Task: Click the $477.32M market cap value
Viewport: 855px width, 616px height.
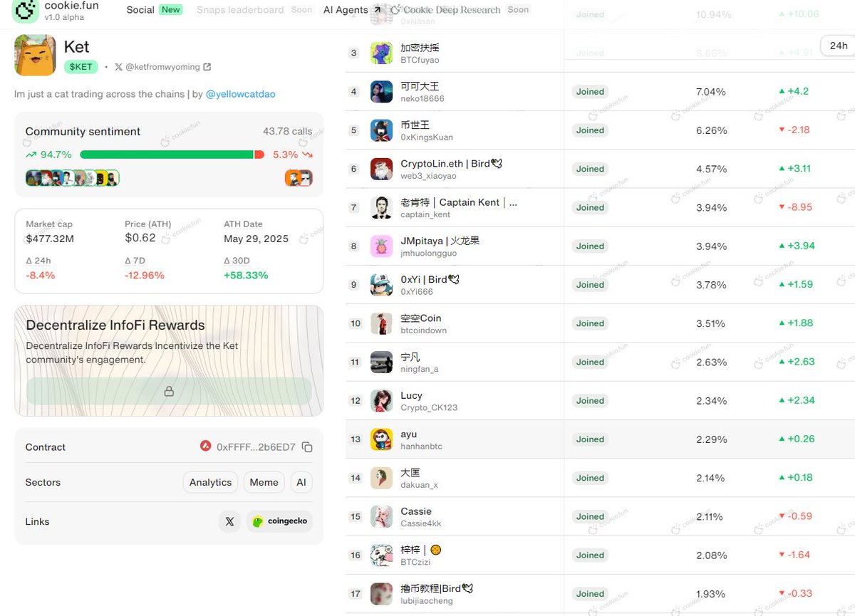Action: pos(50,238)
